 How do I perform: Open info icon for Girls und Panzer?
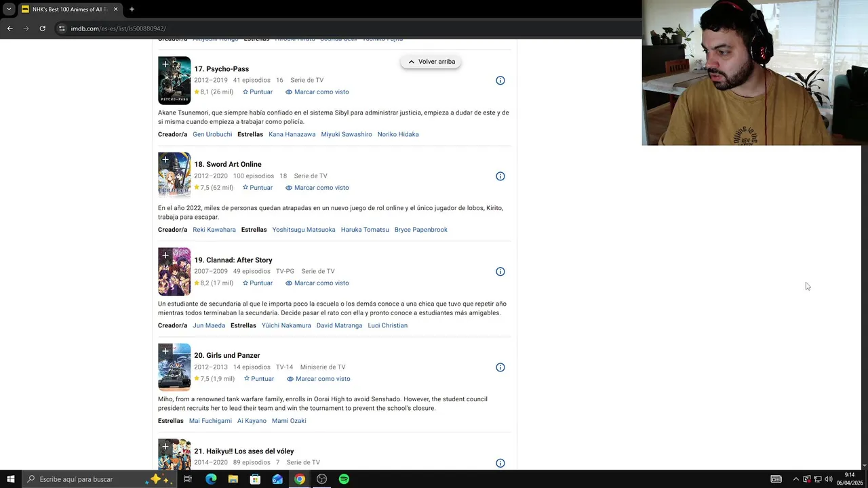pos(500,367)
